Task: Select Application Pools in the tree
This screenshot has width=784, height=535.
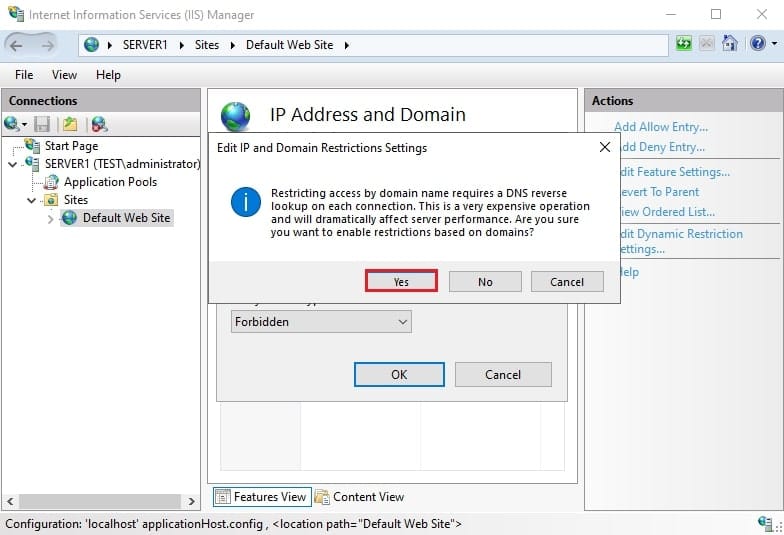Action: (x=110, y=182)
